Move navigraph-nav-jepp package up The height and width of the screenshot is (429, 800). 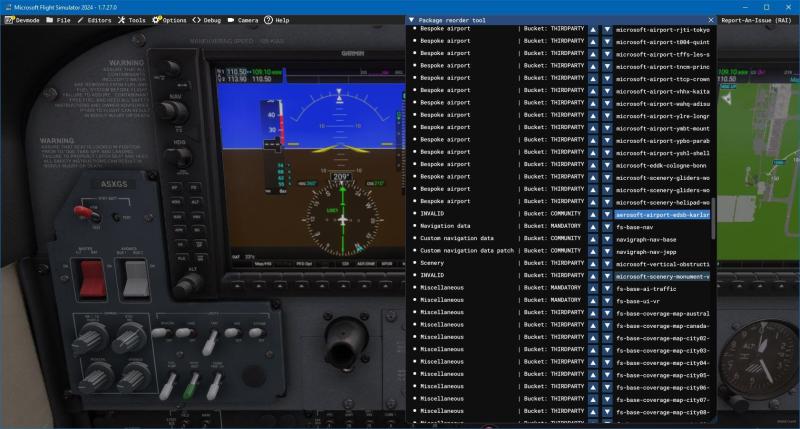point(593,251)
